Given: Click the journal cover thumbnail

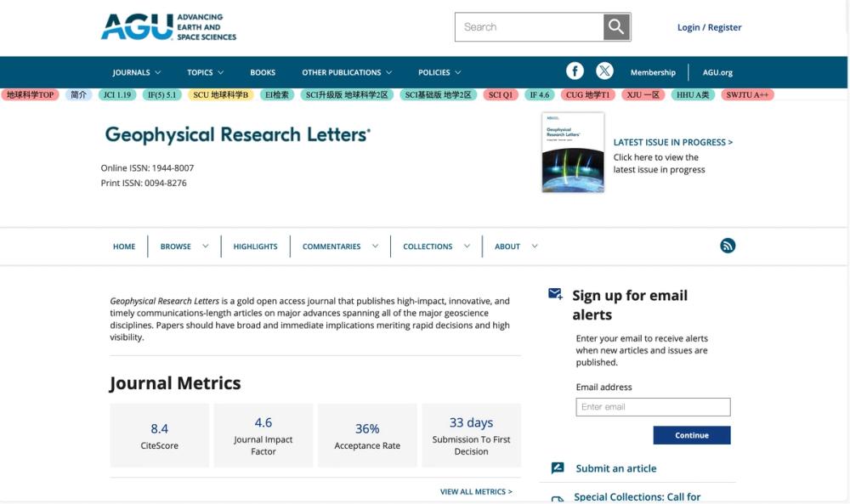Looking at the screenshot, I should (573, 152).
